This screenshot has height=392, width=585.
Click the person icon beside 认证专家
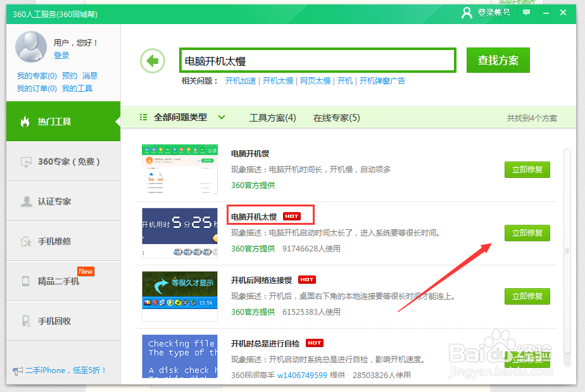click(x=26, y=201)
